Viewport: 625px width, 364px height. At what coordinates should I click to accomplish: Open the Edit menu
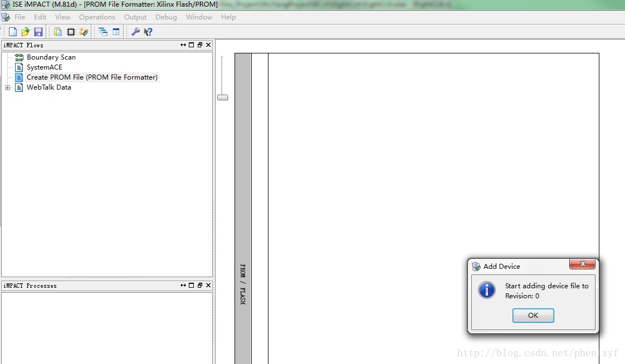pyautogui.click(x=40, y=17)
